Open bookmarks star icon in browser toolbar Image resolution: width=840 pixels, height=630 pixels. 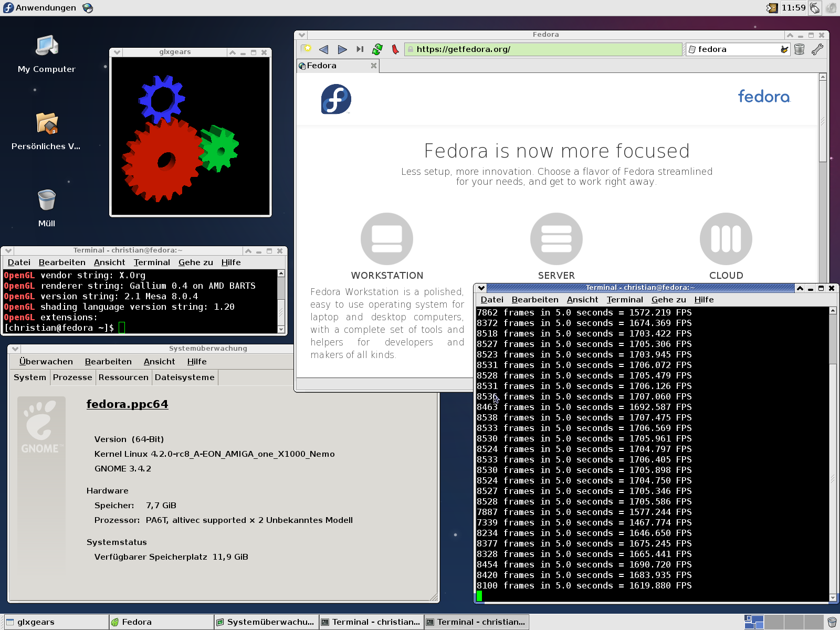coord(306,49)
